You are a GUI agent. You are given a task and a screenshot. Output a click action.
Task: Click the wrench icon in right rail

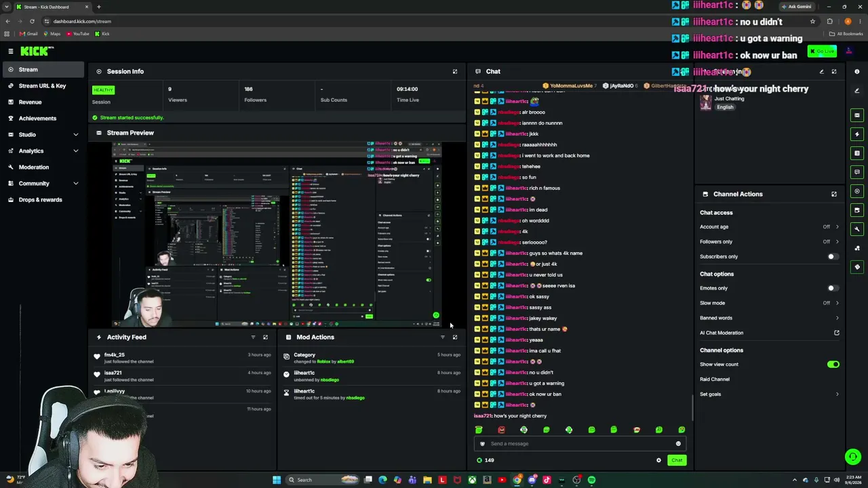tap(857, 229)
